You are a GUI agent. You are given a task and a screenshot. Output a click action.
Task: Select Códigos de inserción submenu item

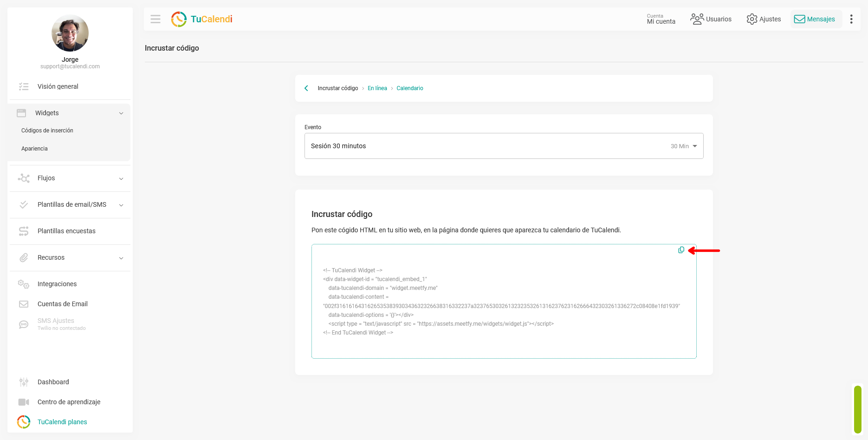[x=47, y=131]
